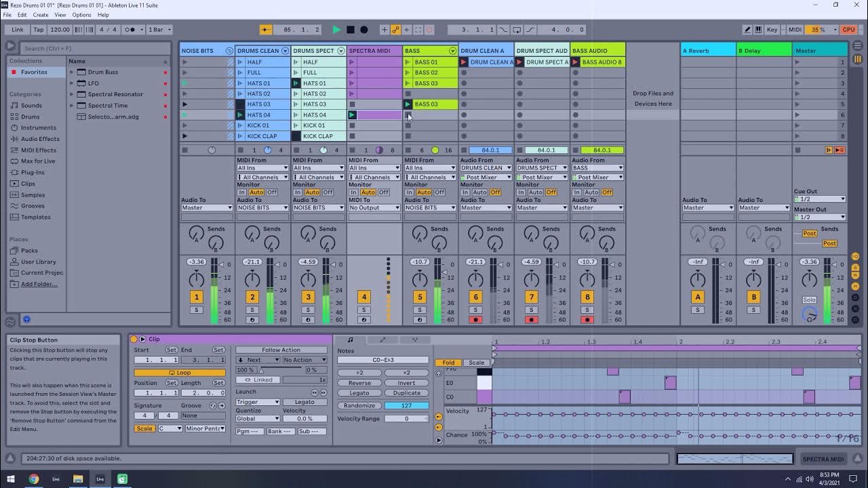Open the Max for Live category
This screenshot has width=868, height=488.
pos(38,161)
